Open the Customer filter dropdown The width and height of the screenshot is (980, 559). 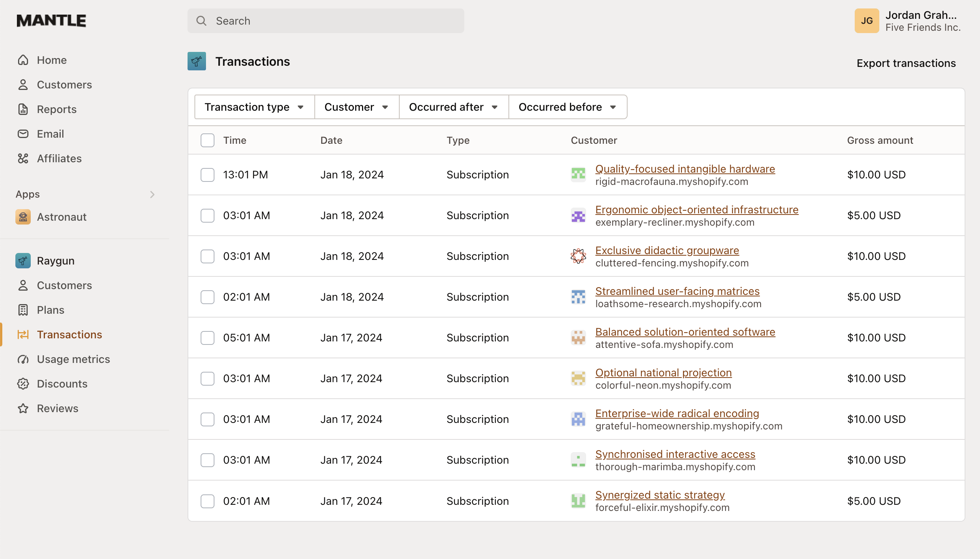click(x=357, y=107)
